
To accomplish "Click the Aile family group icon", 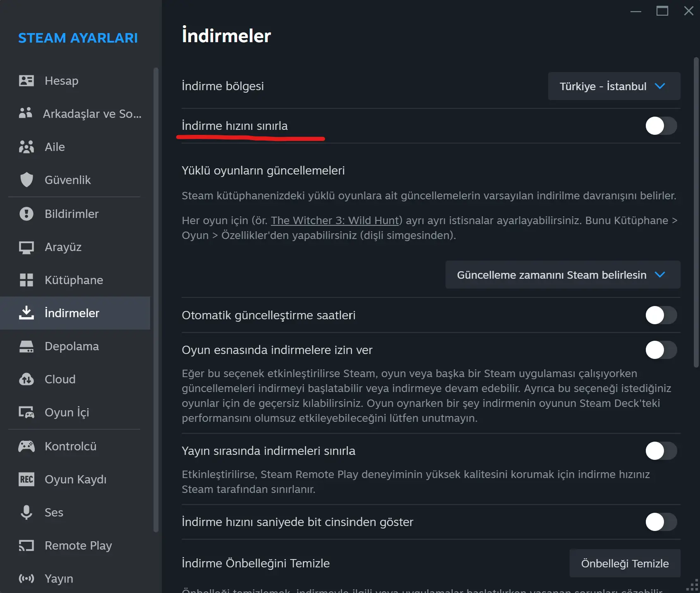I will [26, 147].
